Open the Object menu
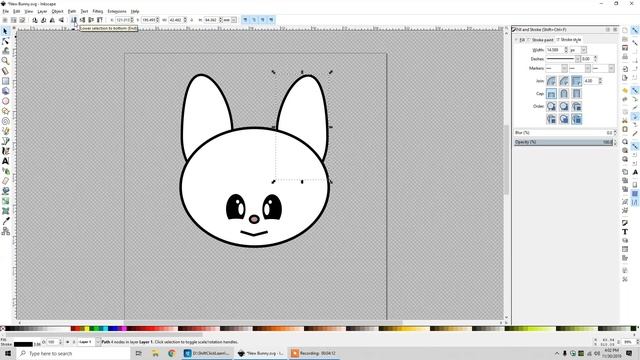 57,11
